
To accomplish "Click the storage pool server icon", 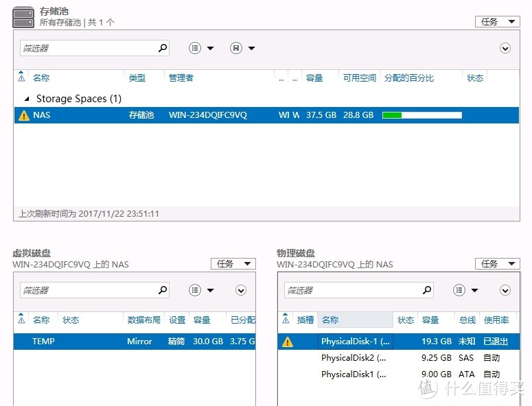I will pyautogui.click(x=23, y=17).
